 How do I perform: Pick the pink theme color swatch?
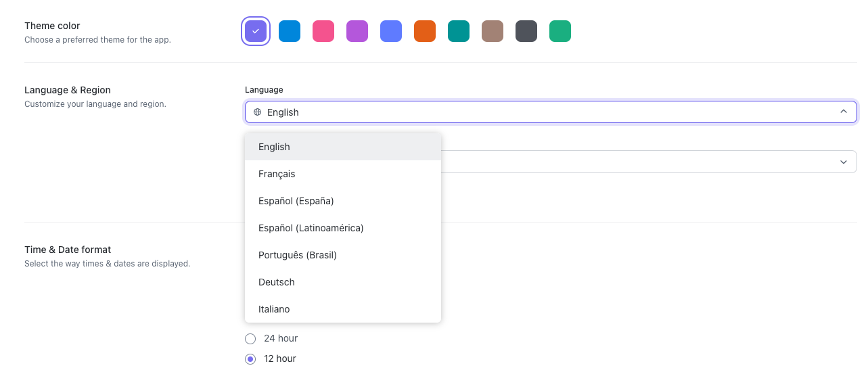(323, 31)
